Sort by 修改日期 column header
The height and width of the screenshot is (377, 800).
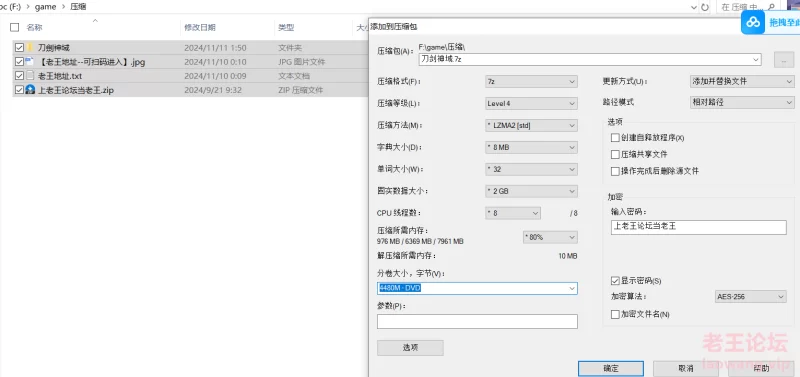click(200, 28)
